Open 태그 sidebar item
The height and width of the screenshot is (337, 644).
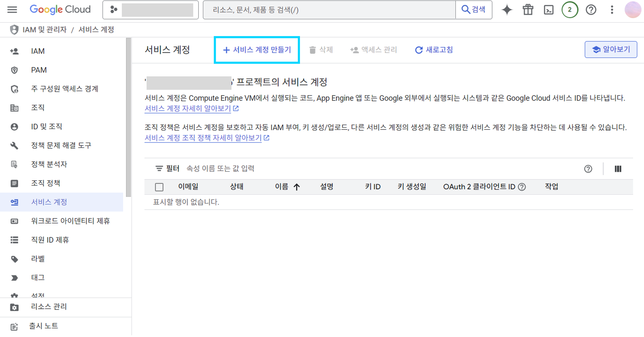(x=62, y=278)
